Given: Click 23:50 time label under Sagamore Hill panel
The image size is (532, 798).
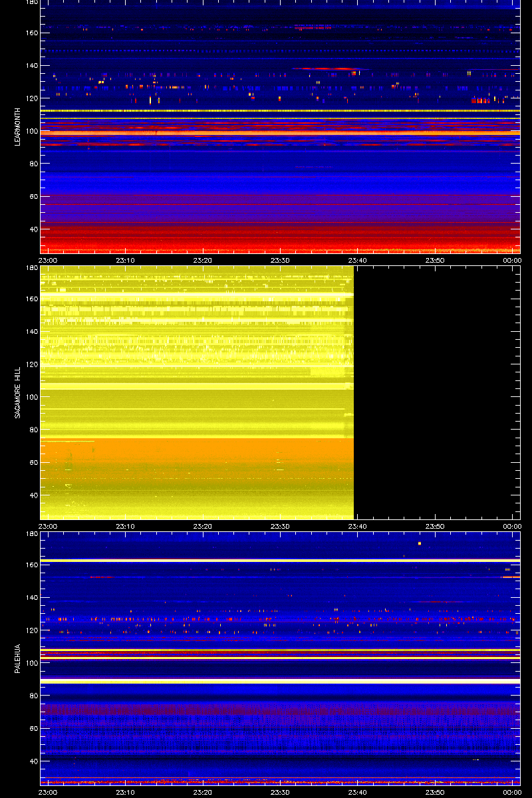Looking at the screenshot, I should pyautogui.click(x=435, y=527).
